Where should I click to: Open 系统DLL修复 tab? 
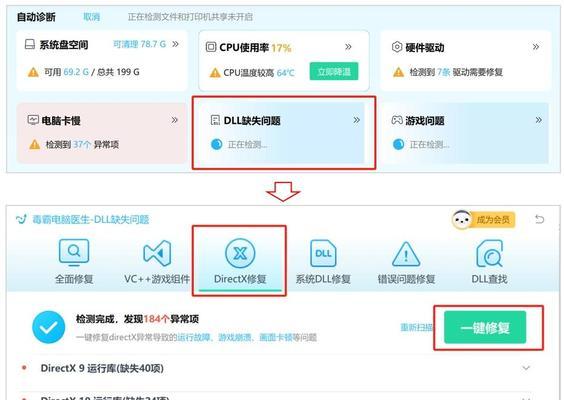click(323, 262)
